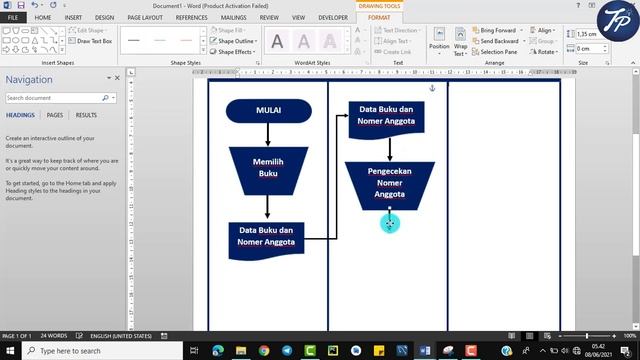Click the Redo/Repeat icon

pos(53,5)
